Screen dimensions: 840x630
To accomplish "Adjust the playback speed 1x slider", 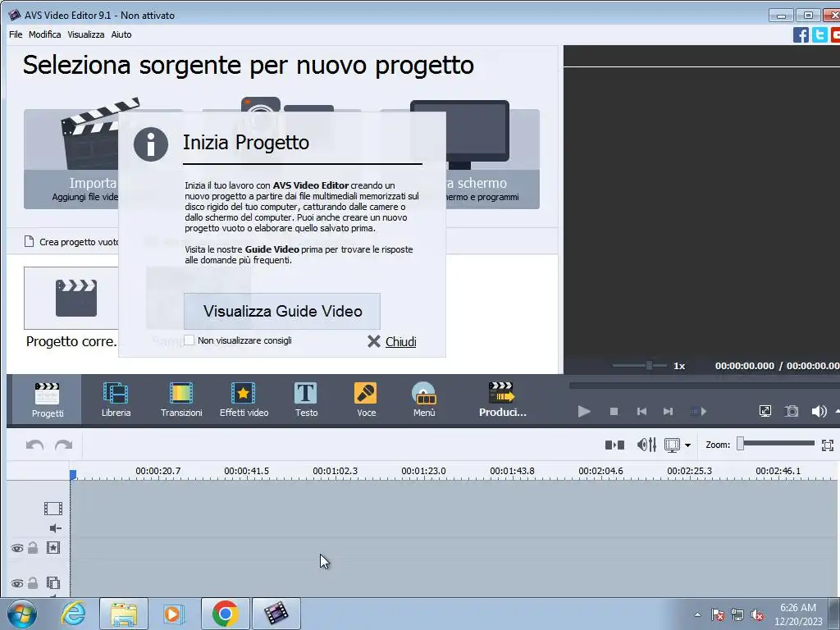I will point(640,365).
